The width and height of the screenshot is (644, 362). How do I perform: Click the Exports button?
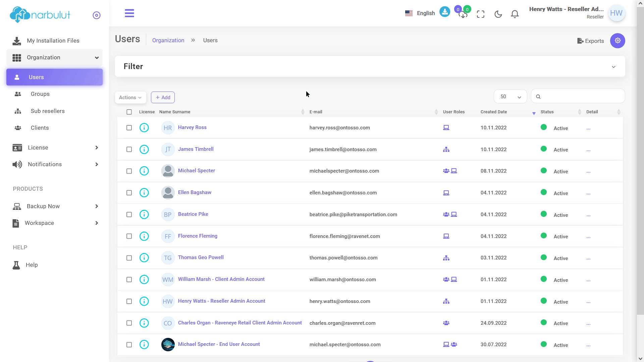click(591, 41)
